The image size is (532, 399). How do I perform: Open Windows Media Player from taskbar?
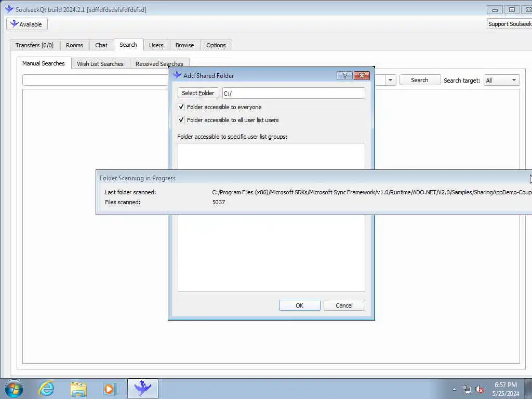[x=110, y=389]
